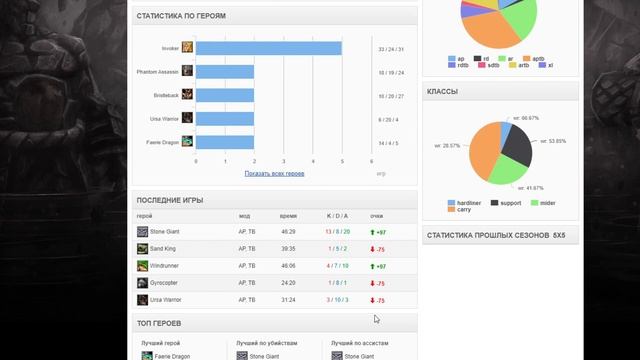Click the Bristleback hero icon
This screenshot has height=360, width=640.
click(187, 94)
